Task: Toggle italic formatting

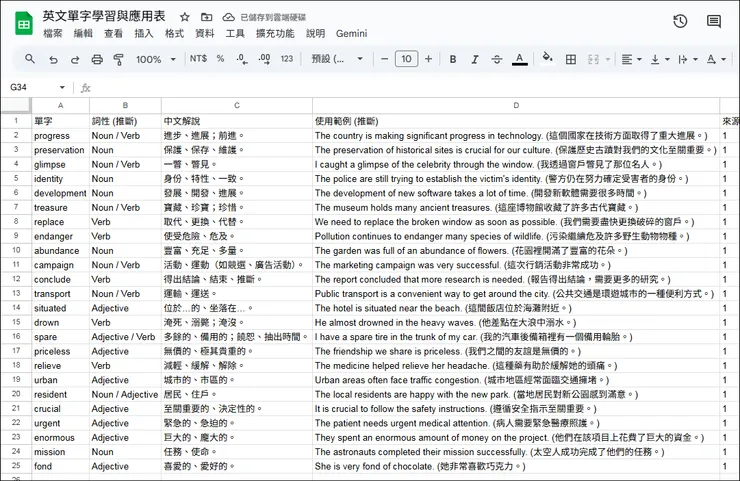Action: (x=475, y=59)
